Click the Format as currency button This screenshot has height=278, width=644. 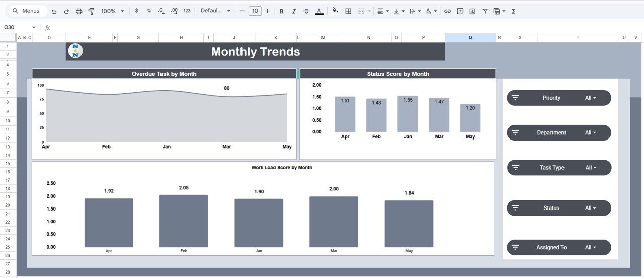pos(137,11)
